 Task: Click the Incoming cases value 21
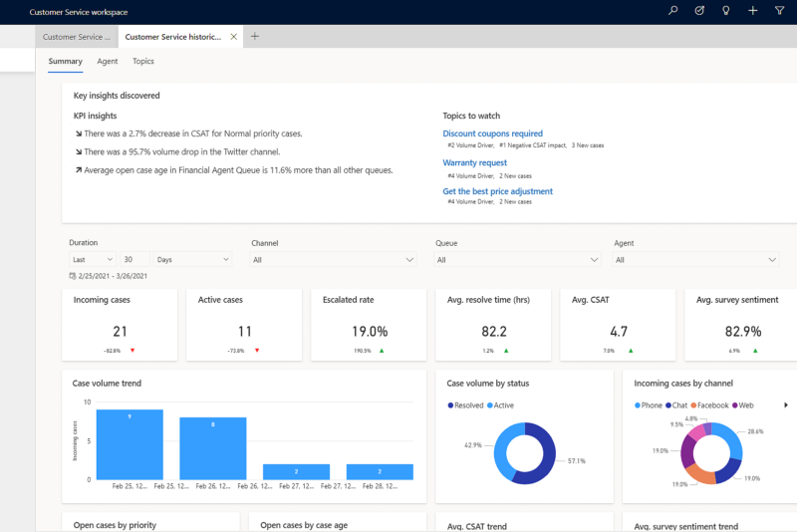click(x=120, y=332)
